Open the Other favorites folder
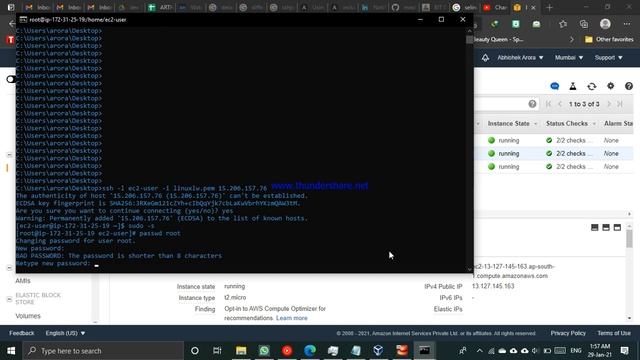 point(609,40)
